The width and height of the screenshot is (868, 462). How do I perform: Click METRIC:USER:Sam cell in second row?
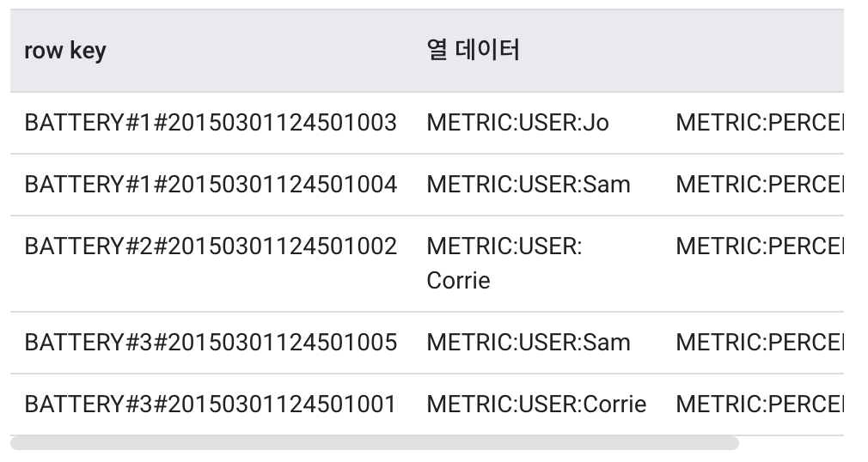click(529, 185)
